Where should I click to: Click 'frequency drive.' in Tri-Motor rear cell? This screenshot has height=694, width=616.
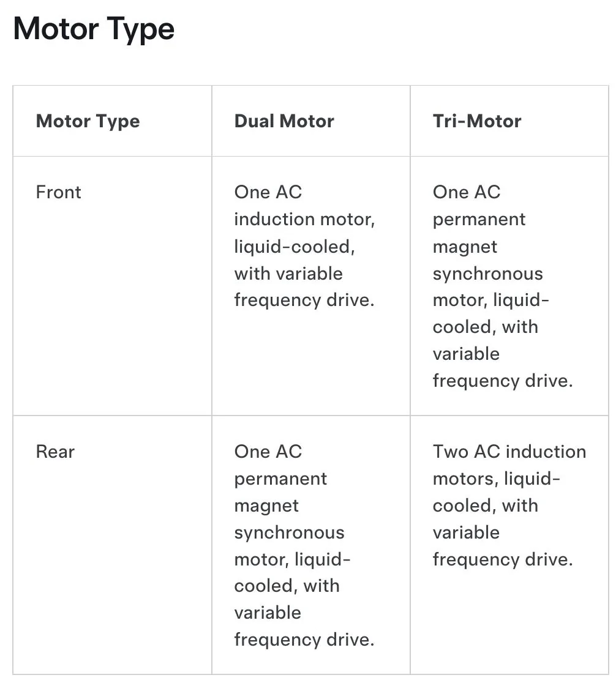coord(503,559)
